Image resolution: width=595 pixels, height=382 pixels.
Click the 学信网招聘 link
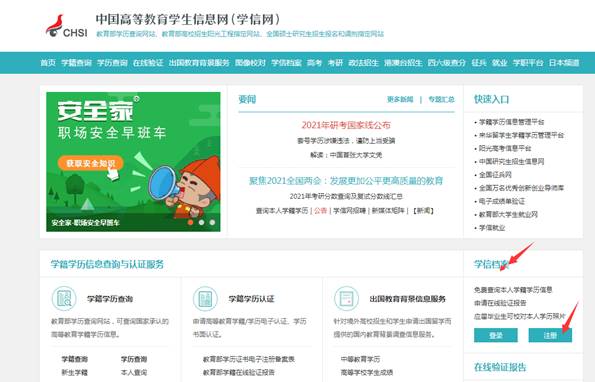[349, 211]
